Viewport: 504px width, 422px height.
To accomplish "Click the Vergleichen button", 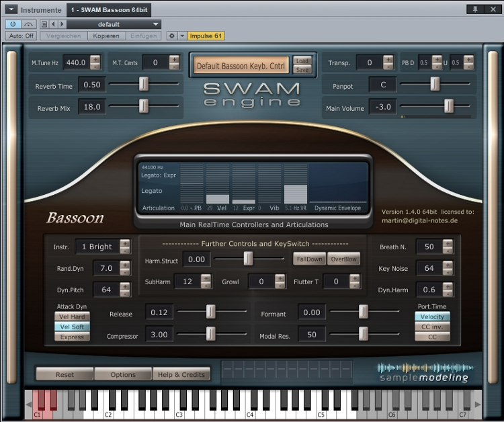I will [64, 36].
